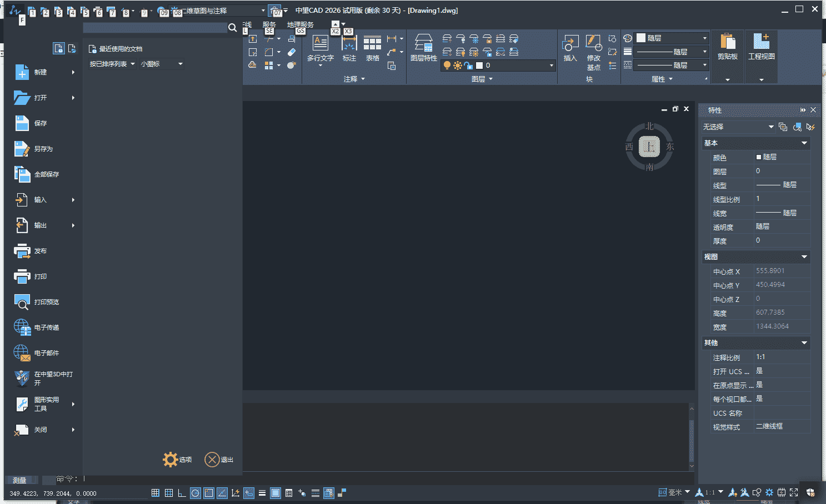Viewport: 826px width, 504px height.
Task: Click the 电子传递 eTransmit icon
Action: click(x=22, y=327)
